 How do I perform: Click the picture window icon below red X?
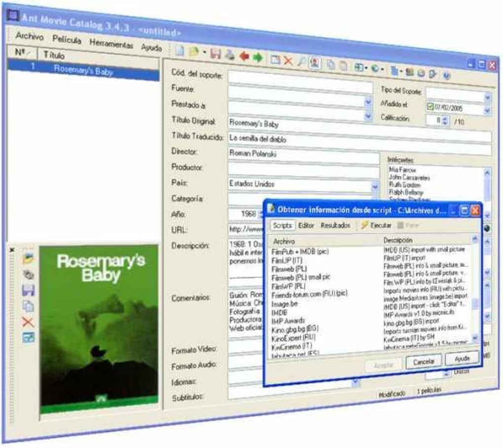pos(29,337)
